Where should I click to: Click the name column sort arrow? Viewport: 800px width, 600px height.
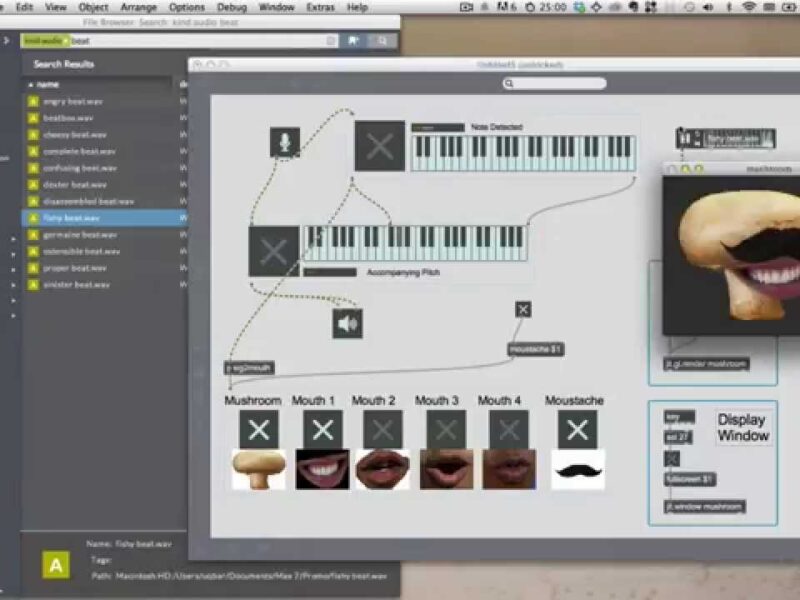pyautogui.click(x=30, y=84)
